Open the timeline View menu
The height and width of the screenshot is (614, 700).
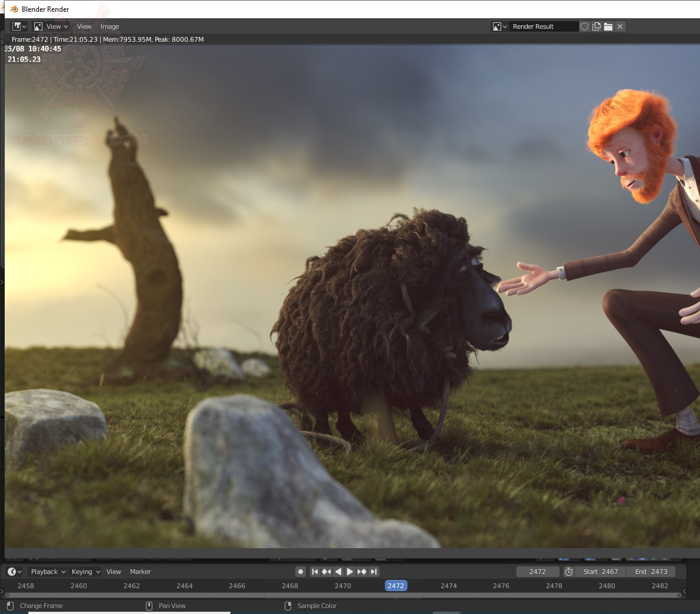[x=114, y=572]
